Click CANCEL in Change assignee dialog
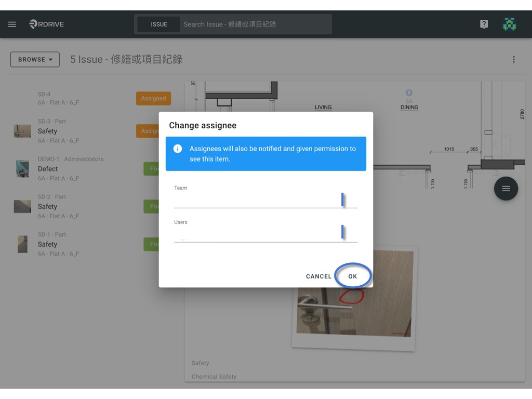Screen dimensions: 532x399 (x=318, y=276)
